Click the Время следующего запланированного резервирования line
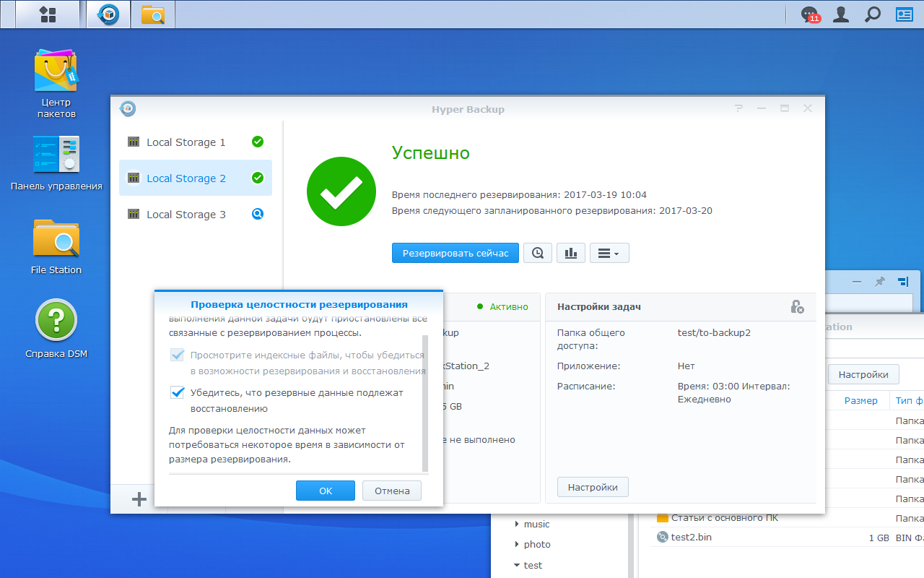The height and width of the screenshot is (578, 924). point(552,211)
